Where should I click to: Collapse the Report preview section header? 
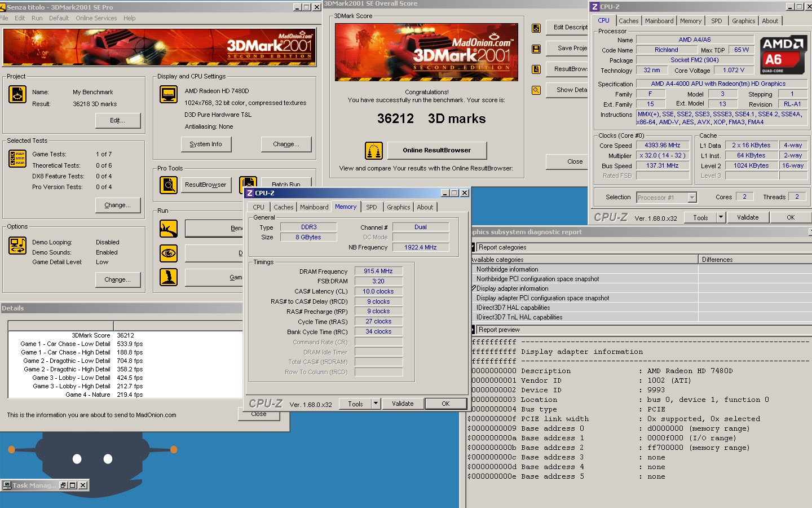click(x=473, y=330)
